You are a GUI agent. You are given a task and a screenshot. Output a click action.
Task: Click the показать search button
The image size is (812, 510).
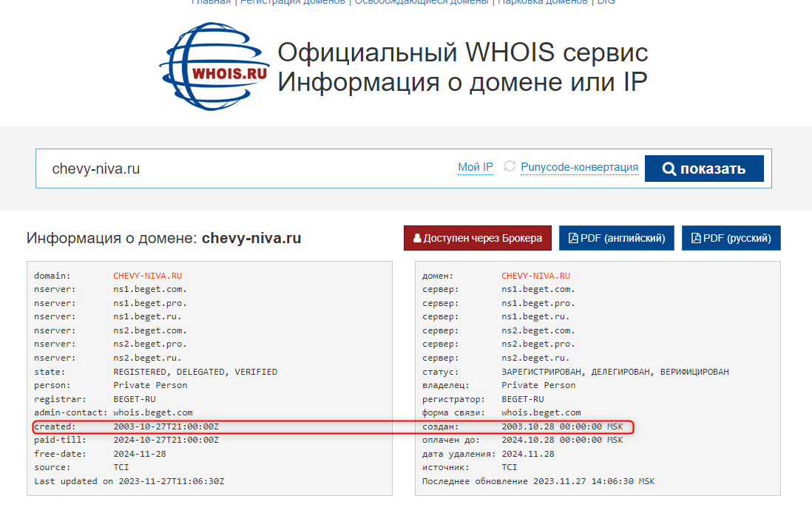[704, 169]
